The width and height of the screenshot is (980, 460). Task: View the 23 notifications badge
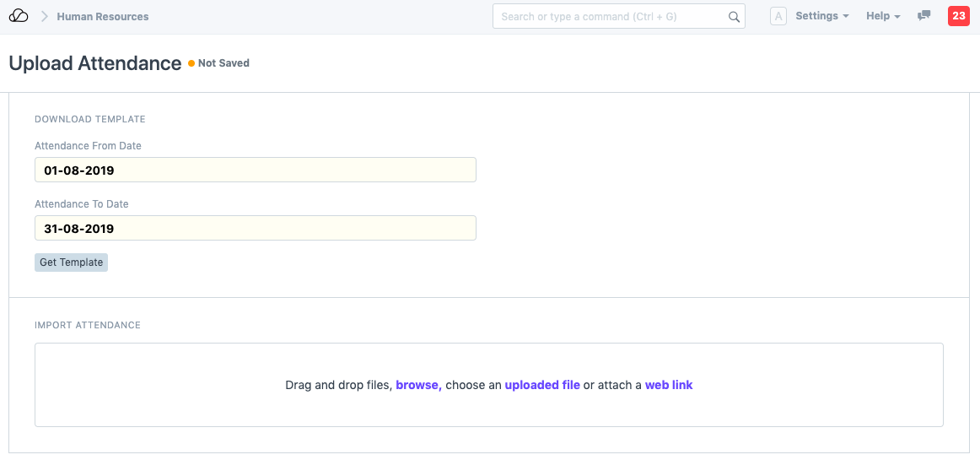coord(959,16)
